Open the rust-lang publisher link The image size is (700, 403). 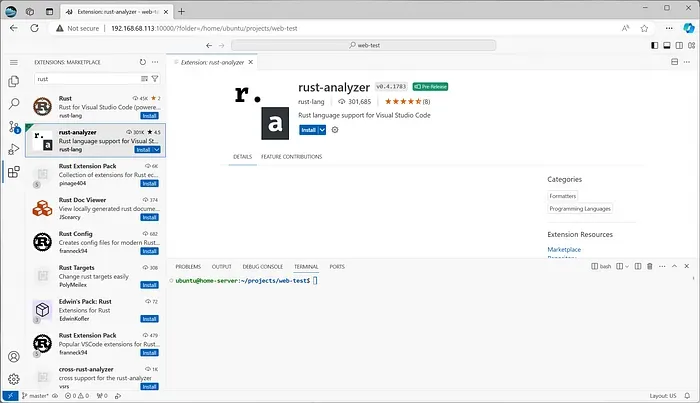311,102
